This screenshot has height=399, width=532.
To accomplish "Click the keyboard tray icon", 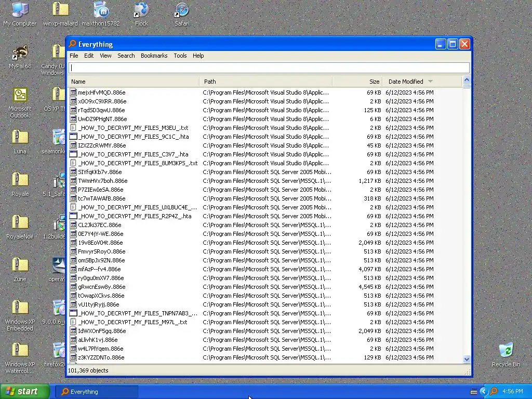I will (474, 392).
